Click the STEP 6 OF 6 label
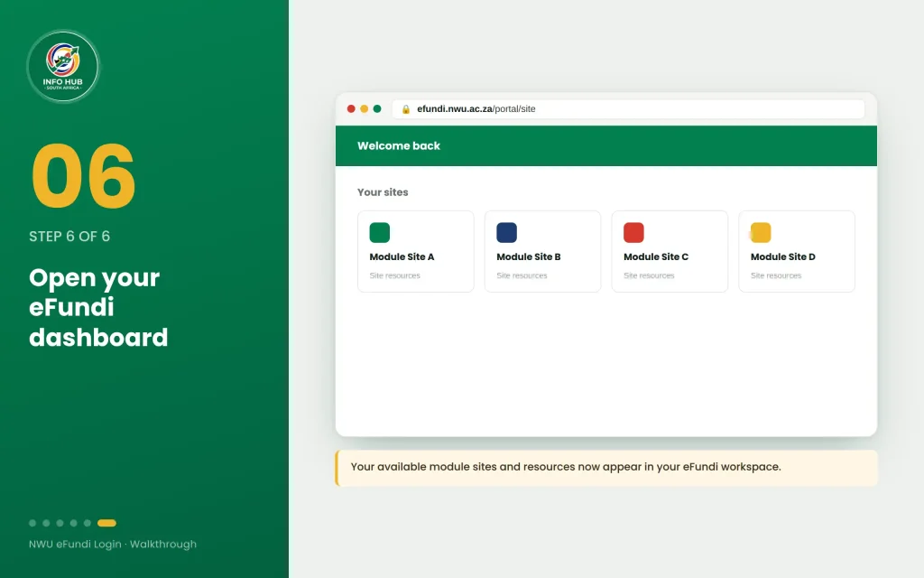 point(69,237)
